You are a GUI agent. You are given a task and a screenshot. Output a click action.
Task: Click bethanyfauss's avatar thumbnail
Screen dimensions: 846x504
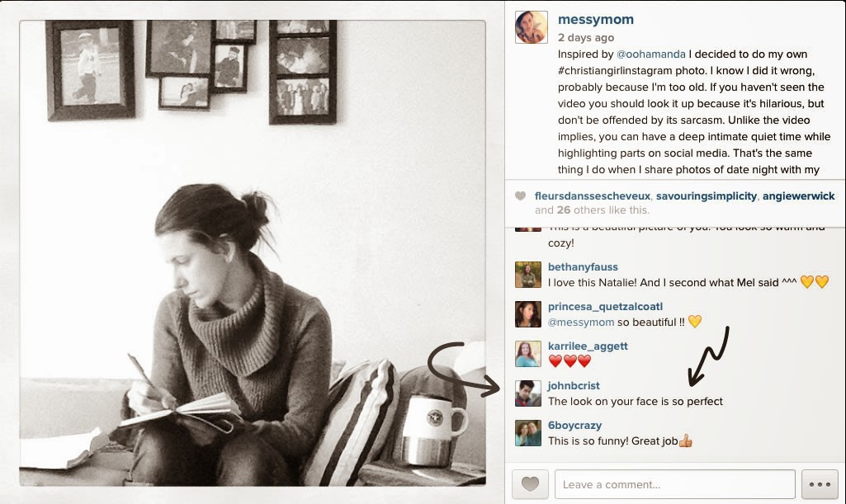[x=528, y=275]
